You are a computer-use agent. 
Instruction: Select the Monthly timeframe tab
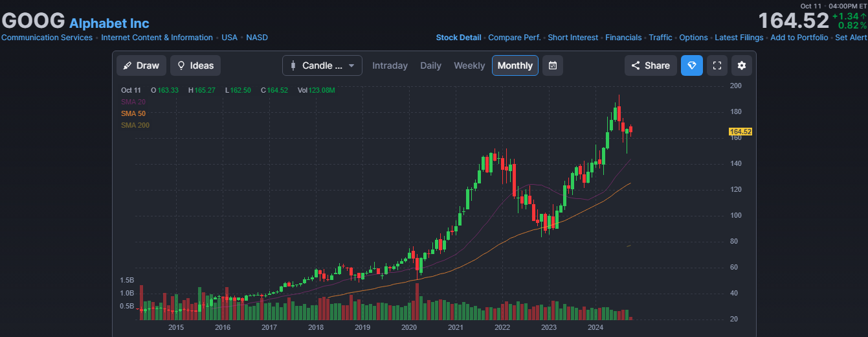(515, 65)
